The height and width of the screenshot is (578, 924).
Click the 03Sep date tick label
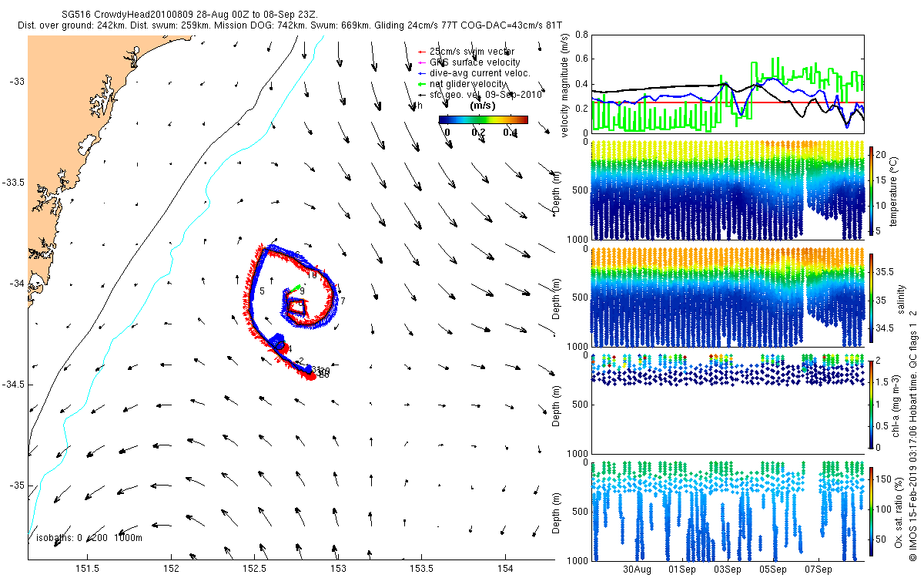point(727,570)
